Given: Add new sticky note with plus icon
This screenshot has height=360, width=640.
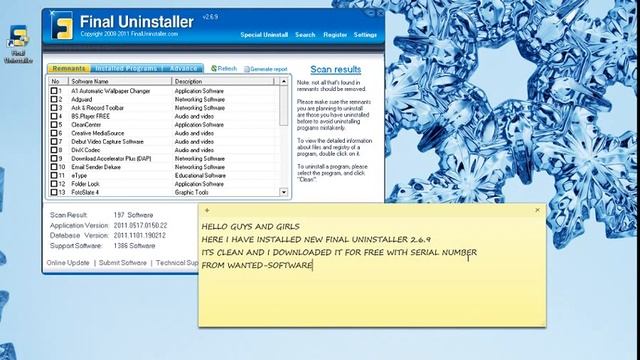Looking at the screenshot, I should (x=207, y=210).
